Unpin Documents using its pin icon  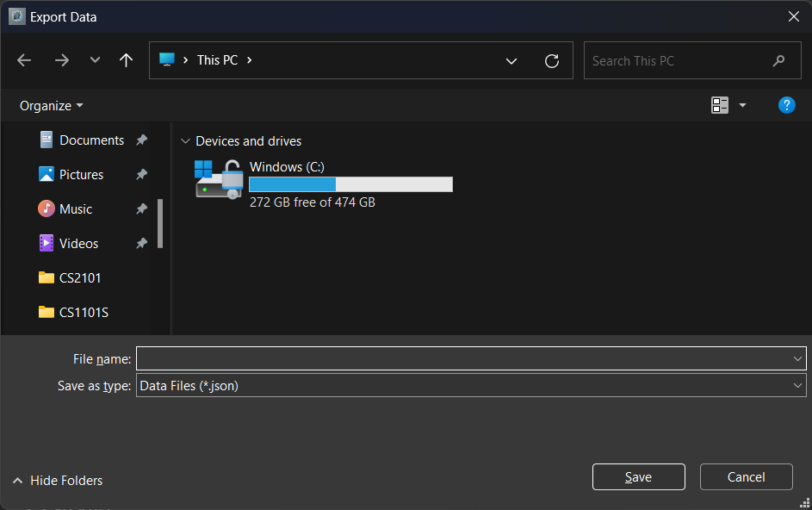click(141, 140)
